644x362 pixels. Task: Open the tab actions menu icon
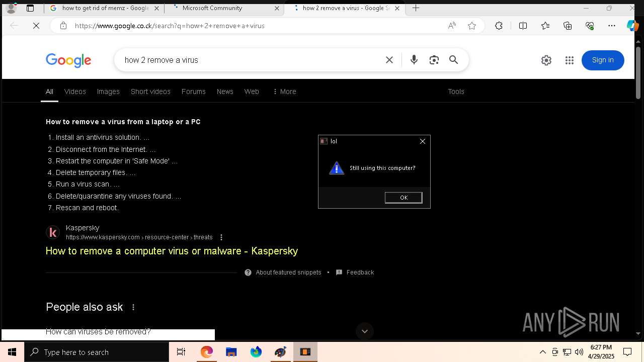click(x=30, y=8)
